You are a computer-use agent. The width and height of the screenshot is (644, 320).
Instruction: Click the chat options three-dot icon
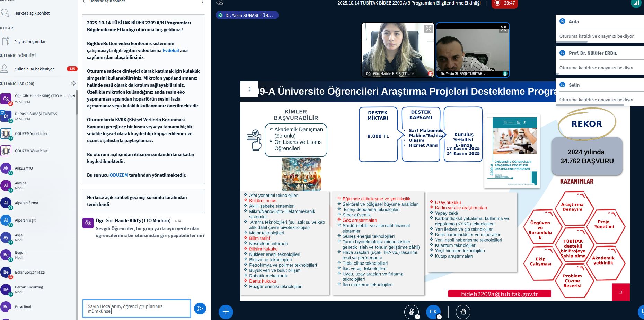coord(203,2)
